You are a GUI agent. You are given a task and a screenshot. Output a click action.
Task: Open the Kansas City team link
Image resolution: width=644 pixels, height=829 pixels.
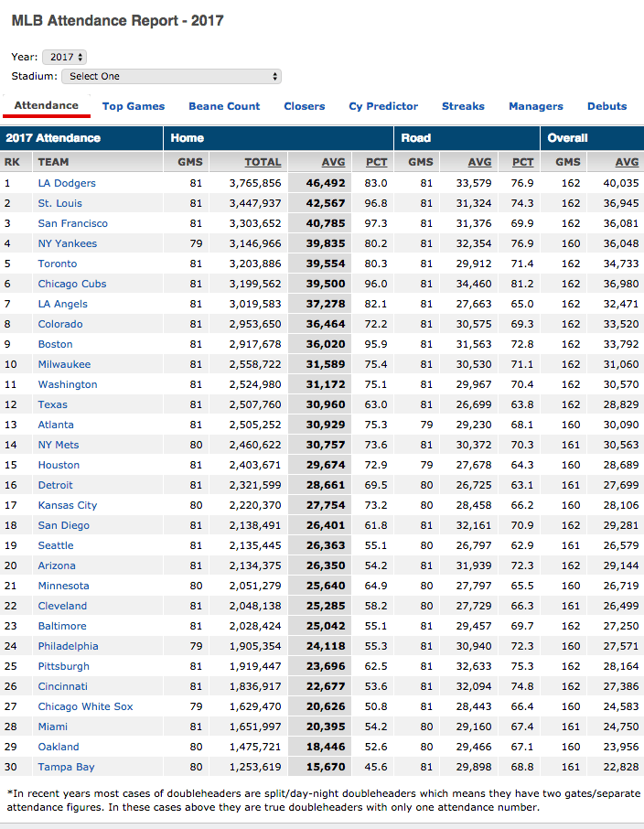coord(67,505)
